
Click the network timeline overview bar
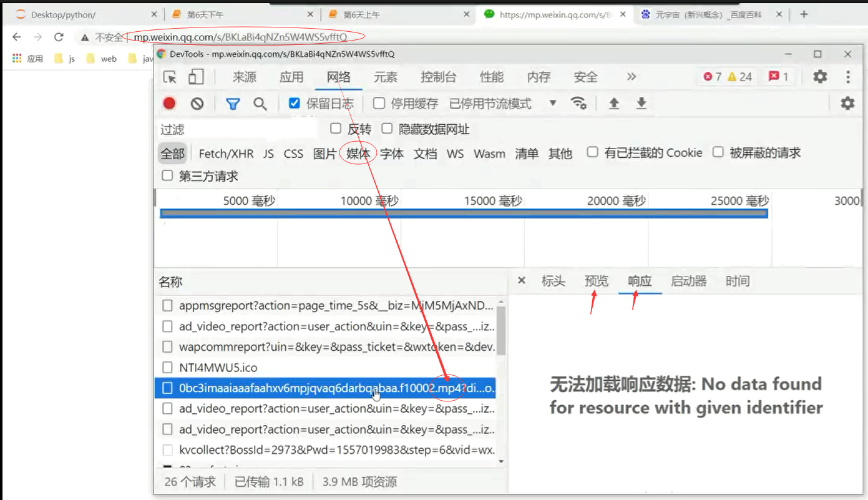464,213
